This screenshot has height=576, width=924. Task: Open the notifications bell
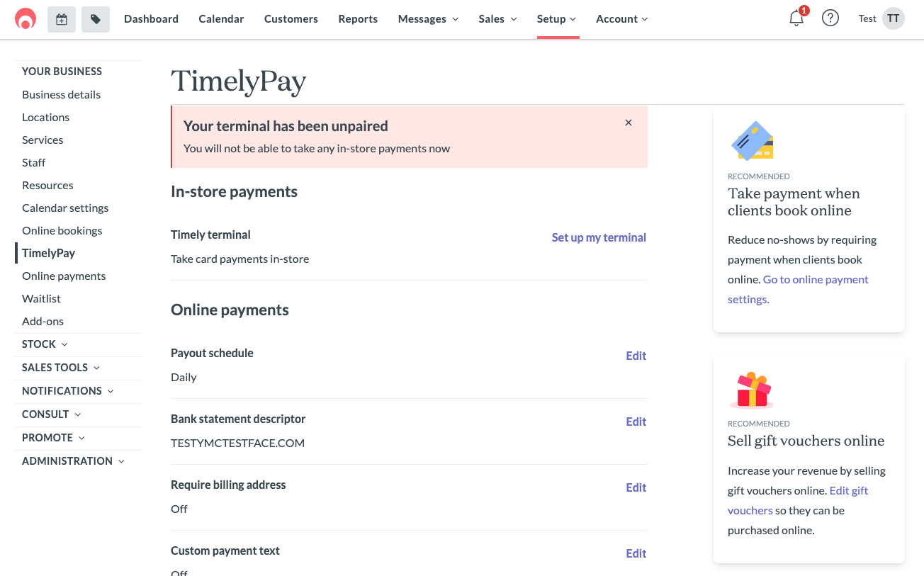click(796, 19)
